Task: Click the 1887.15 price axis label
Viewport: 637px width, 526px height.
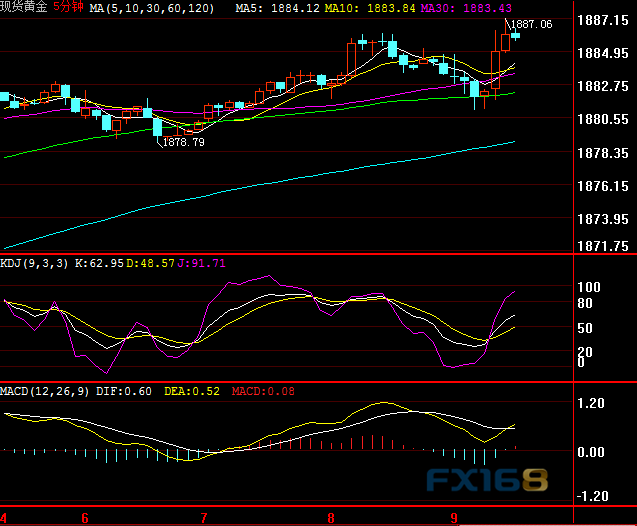Action: coord(603,20)
